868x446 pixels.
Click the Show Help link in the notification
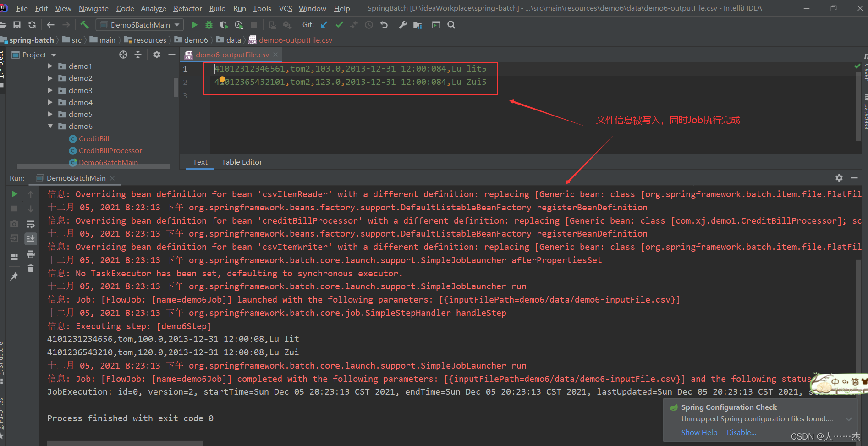point(699,432)
